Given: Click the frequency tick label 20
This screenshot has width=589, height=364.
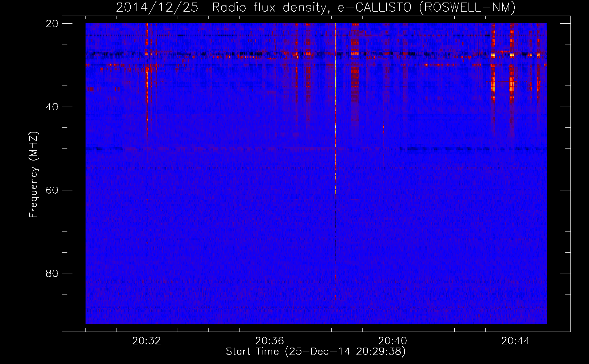Looking at the screenshot, I should [x=52, y=24].
